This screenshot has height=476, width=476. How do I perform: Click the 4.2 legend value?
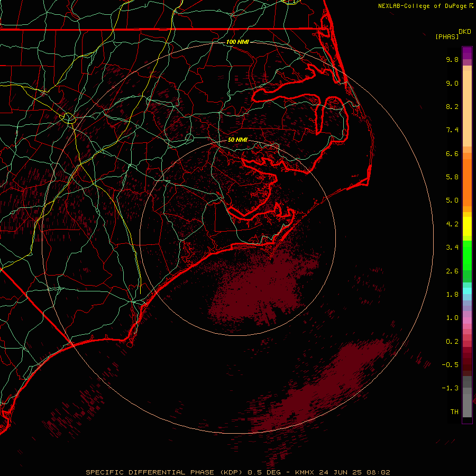click(x=452, y=224)
